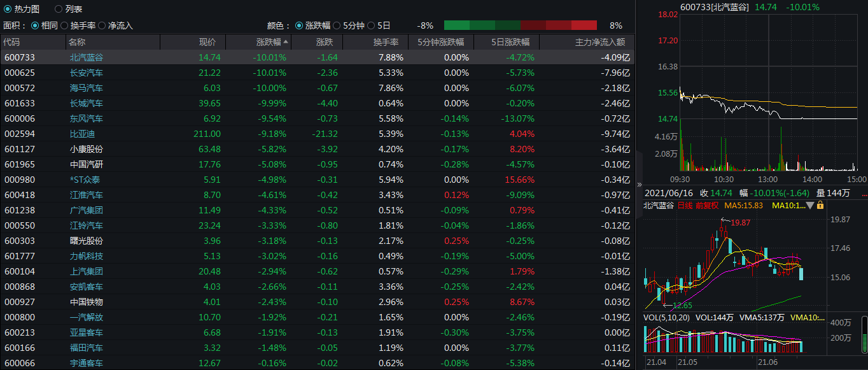Sort by 现价 column header
Screen dimensions: 868x370
click(x=193, y=42)
